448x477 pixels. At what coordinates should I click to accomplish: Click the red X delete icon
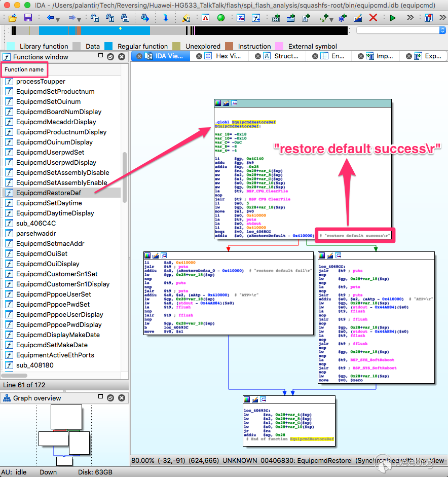373,18
